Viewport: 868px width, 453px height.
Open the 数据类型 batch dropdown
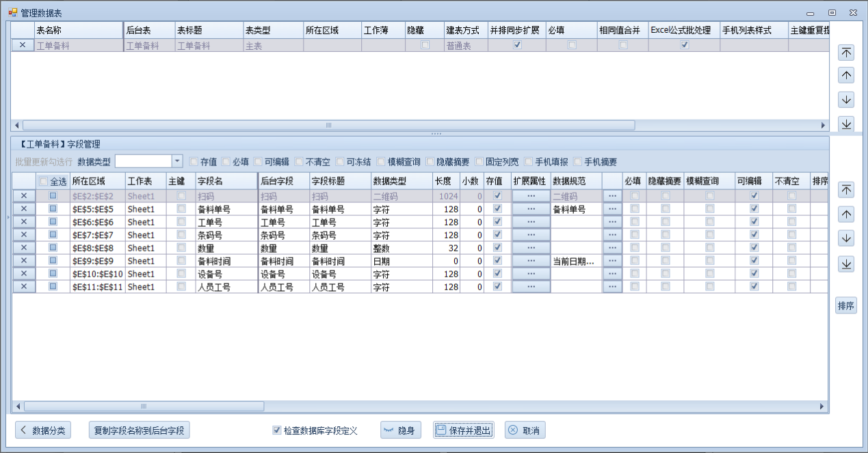coord(177,161)
